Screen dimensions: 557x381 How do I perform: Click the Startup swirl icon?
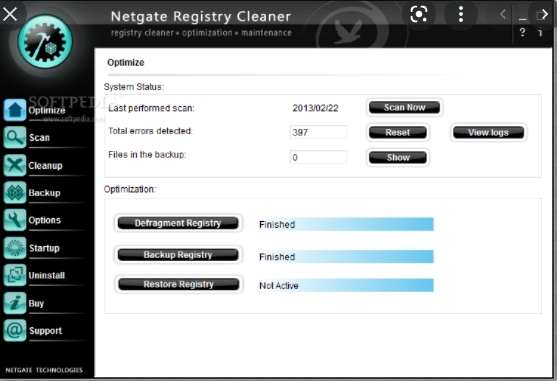[15, 247]
